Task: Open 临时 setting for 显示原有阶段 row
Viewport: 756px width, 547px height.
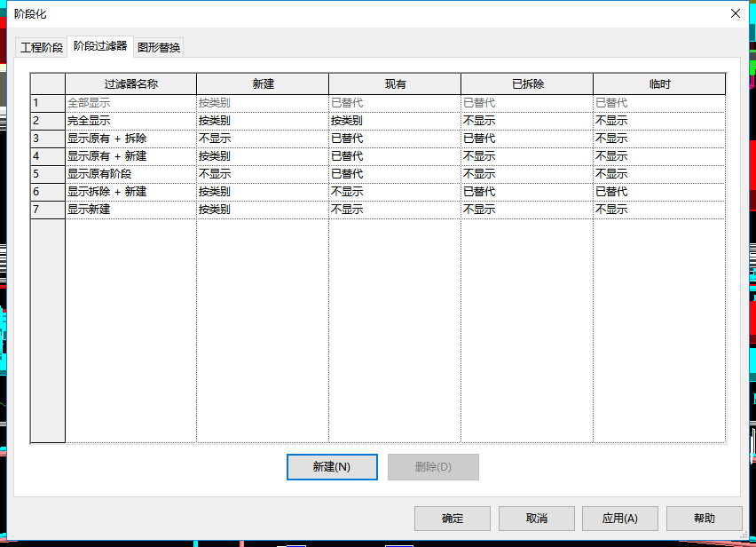Action: [659, 174]
